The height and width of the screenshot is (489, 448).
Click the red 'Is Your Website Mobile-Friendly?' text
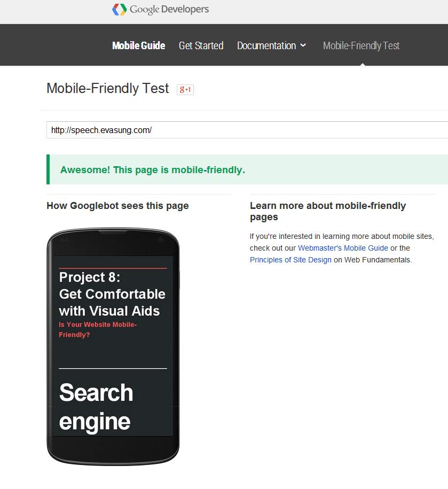click(x=98, y=330)
